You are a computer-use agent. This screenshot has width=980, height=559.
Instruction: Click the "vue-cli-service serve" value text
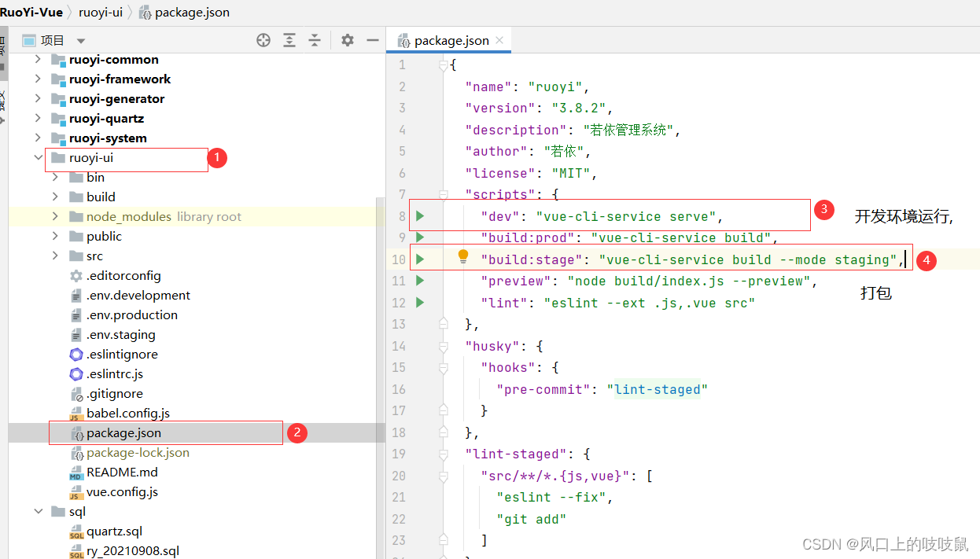[626, 216]
